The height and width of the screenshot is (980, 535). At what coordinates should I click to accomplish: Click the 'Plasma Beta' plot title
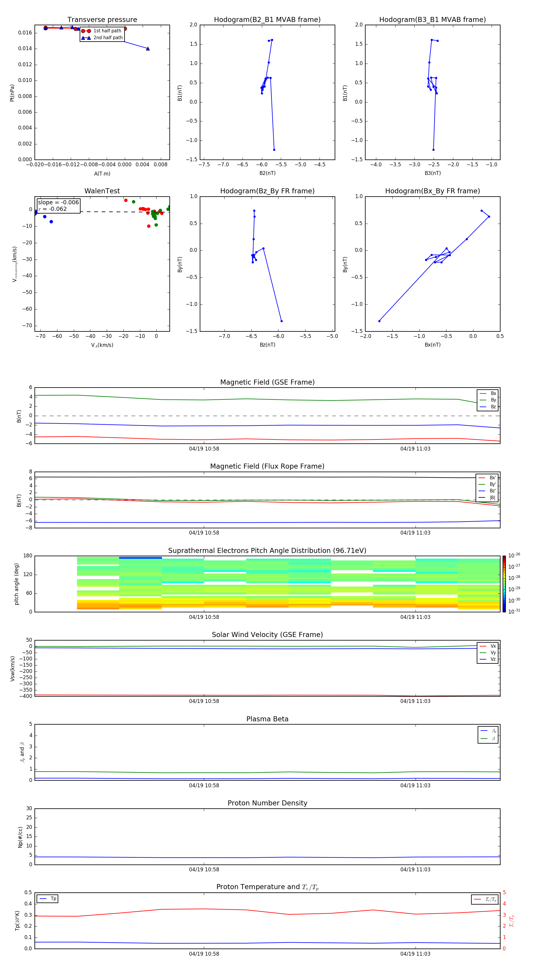click(x=267, y=719)
